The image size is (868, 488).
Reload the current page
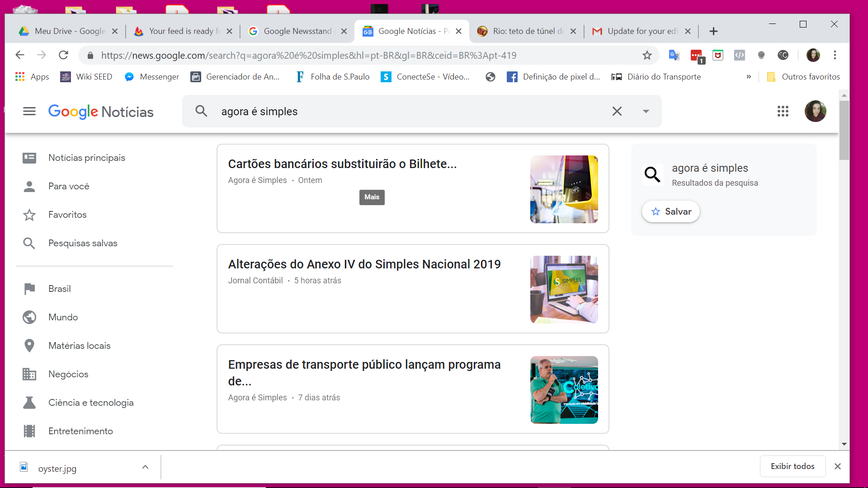pyautogui.click(x=63, y=55)
